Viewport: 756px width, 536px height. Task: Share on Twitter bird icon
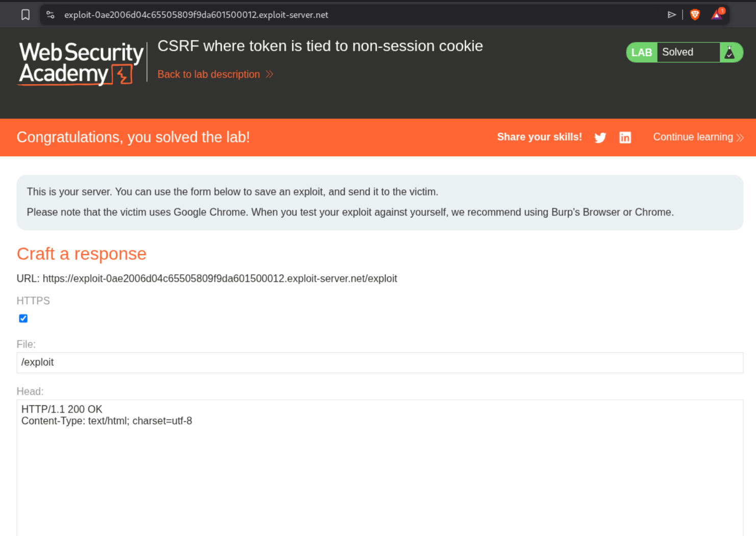coord(600,137)
